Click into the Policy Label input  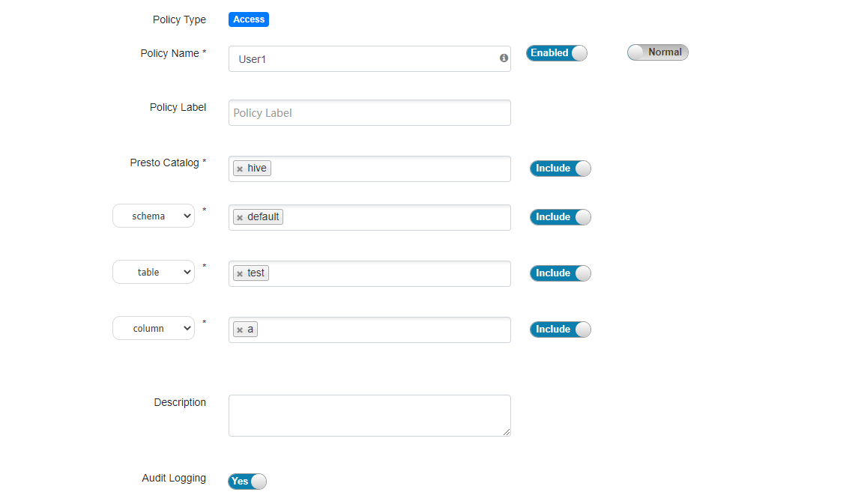(x=369, y=113)
